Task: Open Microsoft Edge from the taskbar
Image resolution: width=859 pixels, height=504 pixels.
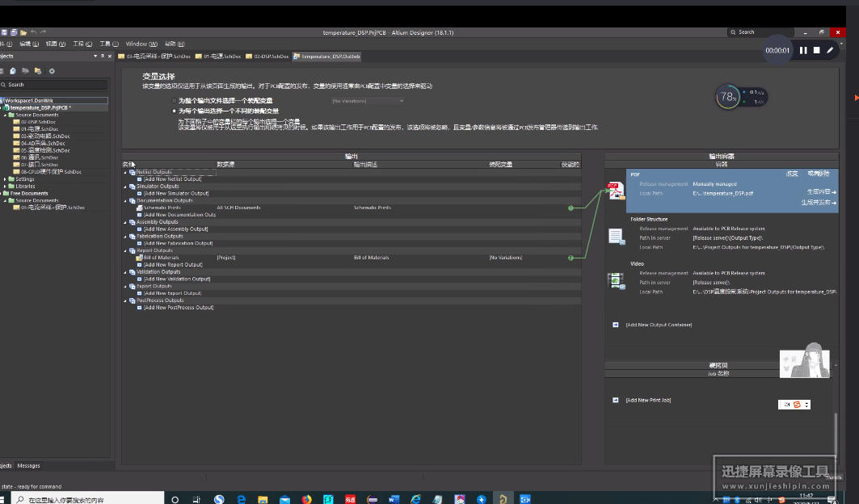Action: [x=241, y=499]
